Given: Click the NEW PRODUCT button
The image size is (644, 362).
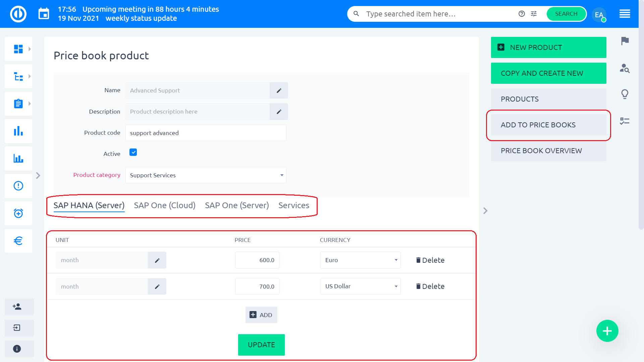Looking at the screenshot, I should click(548, 48).
